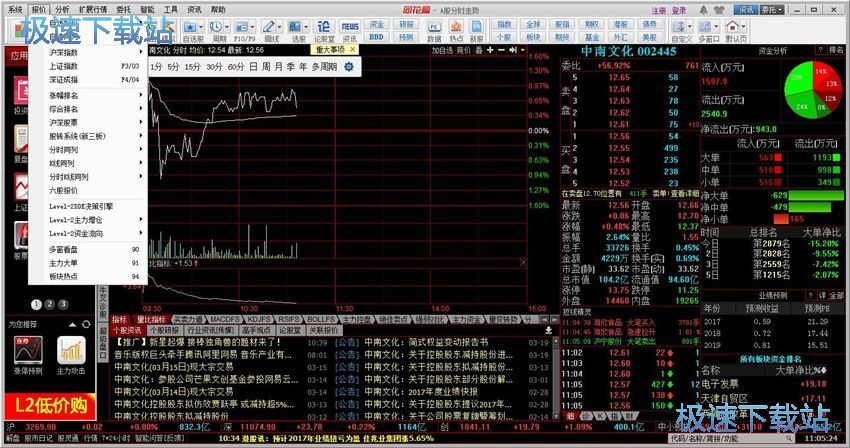
Task: Expand the 多窗口 dropdown arrow
Action: (x=715, y=27)
